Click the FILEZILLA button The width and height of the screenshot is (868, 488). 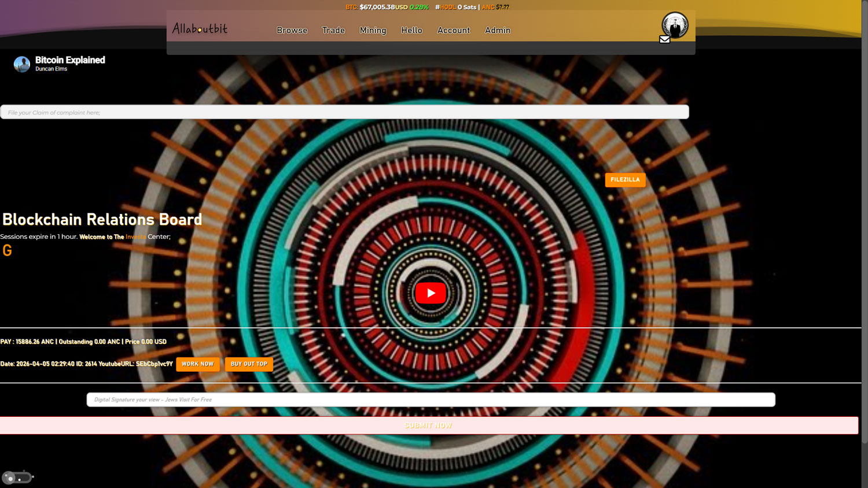[x=625, y=180]
